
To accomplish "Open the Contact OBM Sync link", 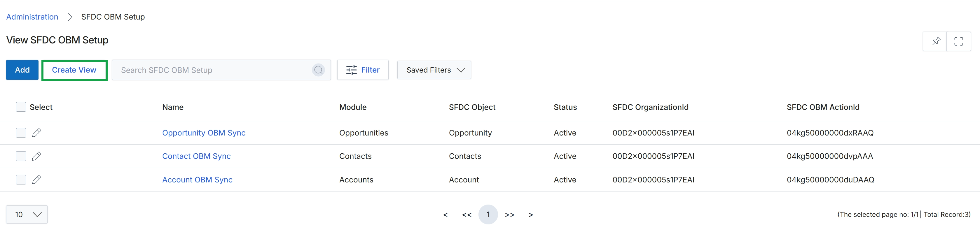I will tap(196, 156).
